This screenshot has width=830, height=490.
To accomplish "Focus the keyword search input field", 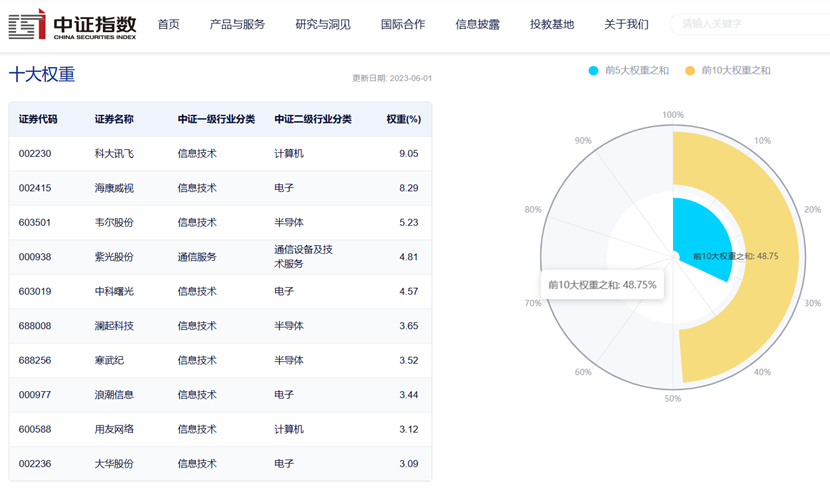I will [x=750, y=24].
